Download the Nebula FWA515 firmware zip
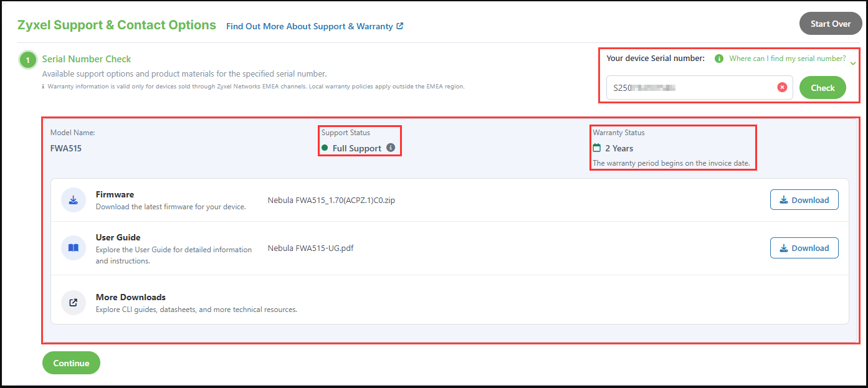This screenshot has width=868, height=388. (804, 200)
